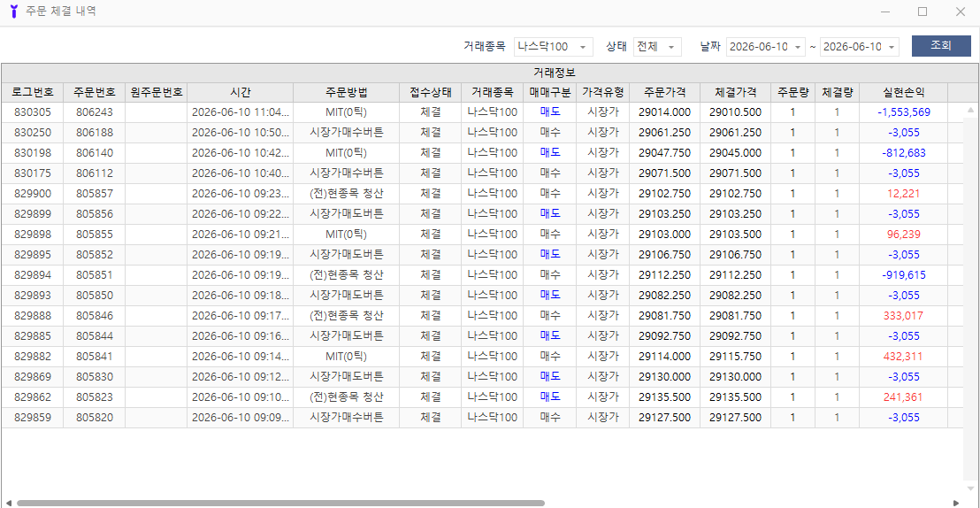
Task: Click realized profit value 12,221
Action: click(x=904, y=194)
